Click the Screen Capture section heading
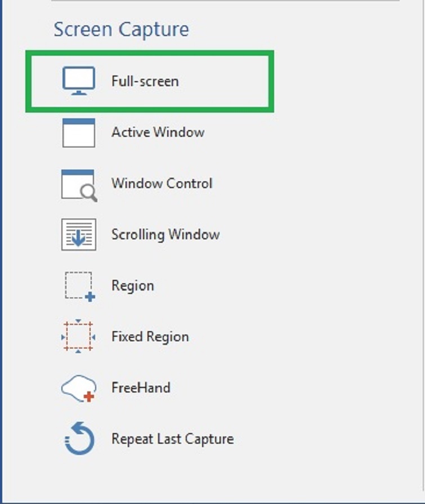 point(121,29)
